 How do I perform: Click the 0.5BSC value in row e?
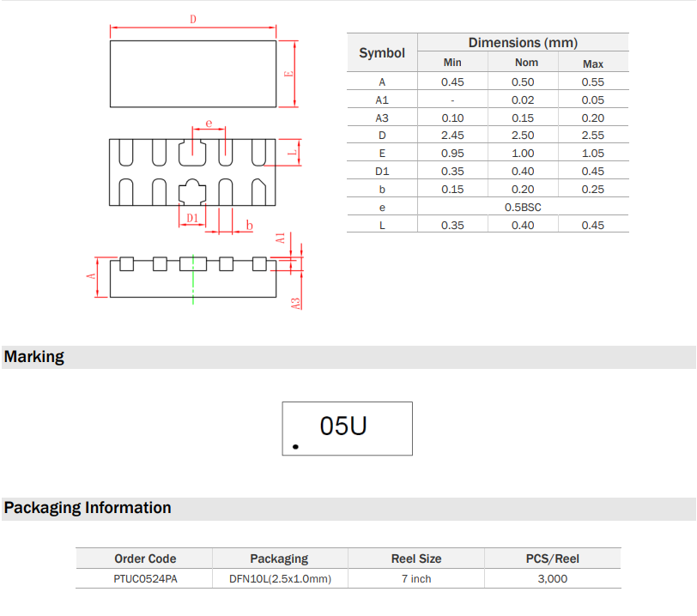pos(523,208)
